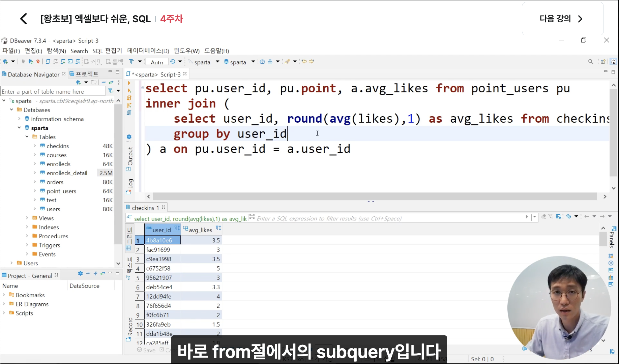The width and height of the screenshot is (619, 364).
Task: Click the back chevron beside course title
Action: [x=24, y=19]
